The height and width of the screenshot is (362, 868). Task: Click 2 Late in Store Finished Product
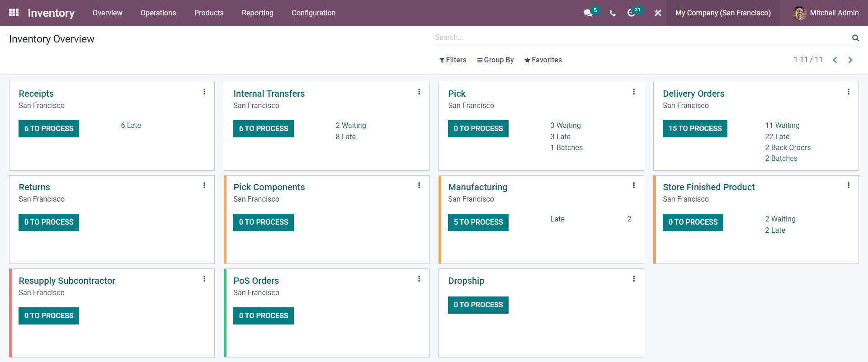tap(775, 230)
